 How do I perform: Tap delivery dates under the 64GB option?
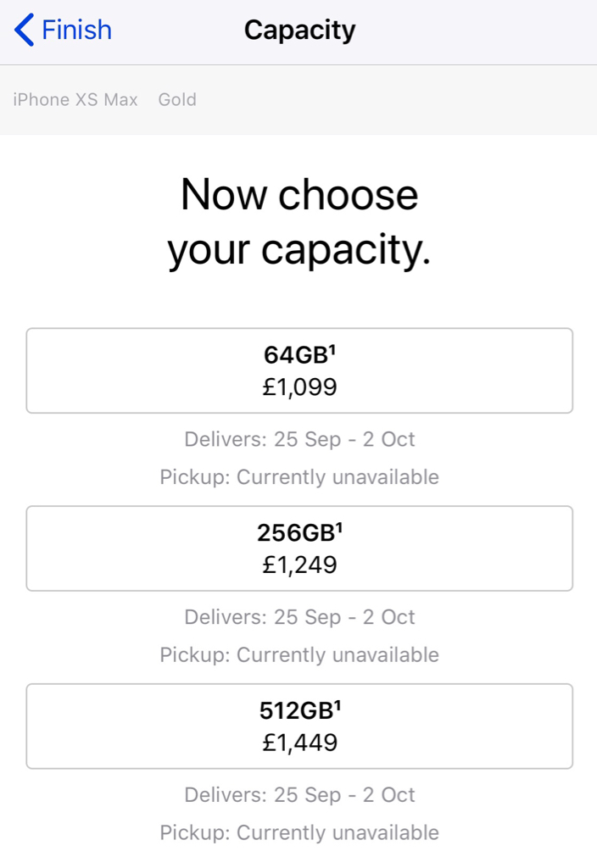(x=299, y=439)
